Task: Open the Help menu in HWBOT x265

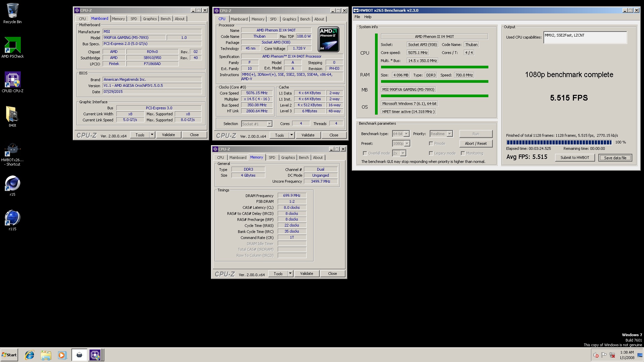Action: pos(368,17)
